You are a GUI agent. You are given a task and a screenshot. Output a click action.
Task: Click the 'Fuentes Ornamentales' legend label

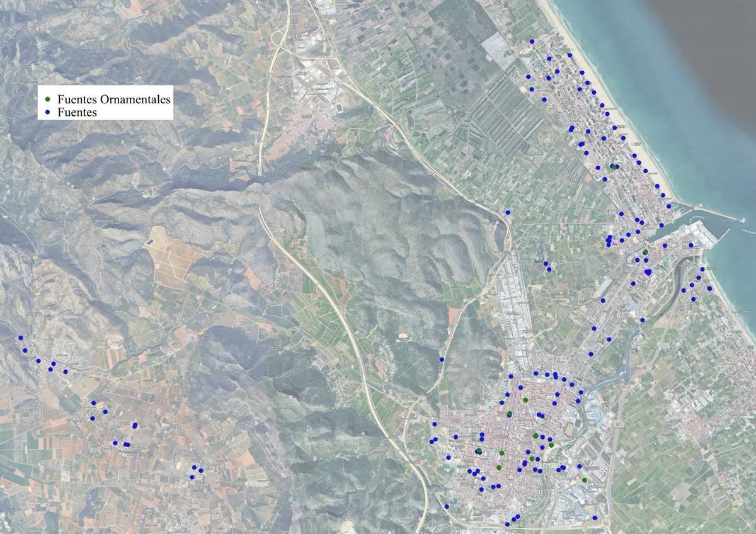pyautogui.click(x=114, y=99)
